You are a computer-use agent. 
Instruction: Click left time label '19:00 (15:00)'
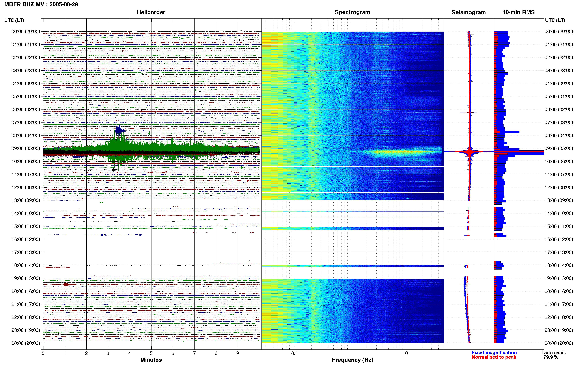pos(26,278)
